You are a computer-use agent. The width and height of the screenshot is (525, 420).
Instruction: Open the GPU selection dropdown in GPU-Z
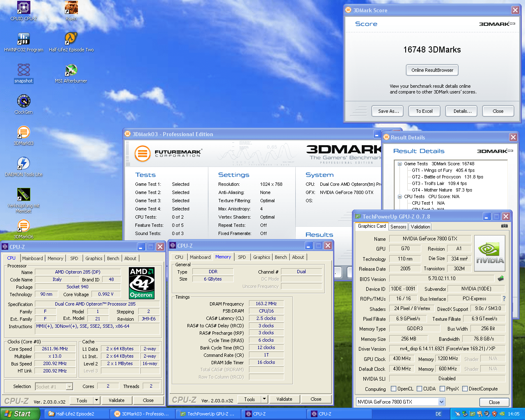pyautogui.click(x=442, y=402)
